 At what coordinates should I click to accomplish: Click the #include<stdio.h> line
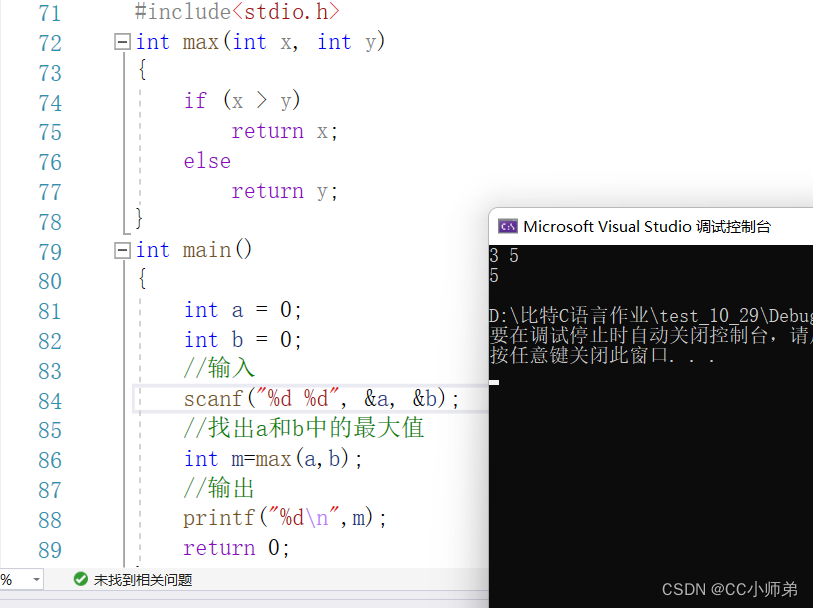coord(237,12)
